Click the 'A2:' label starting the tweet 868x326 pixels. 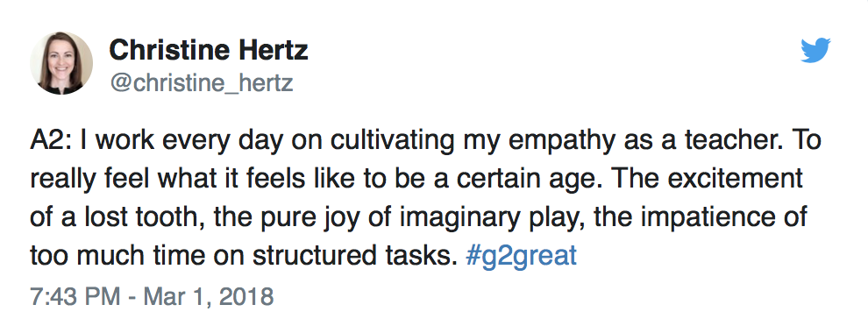click(x=52, y=140)
